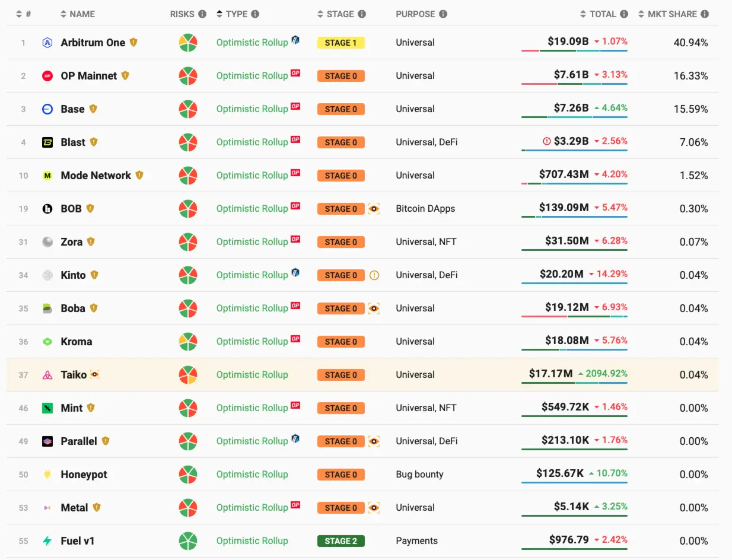Click the shield badge next to Base

tap(93, 109)
